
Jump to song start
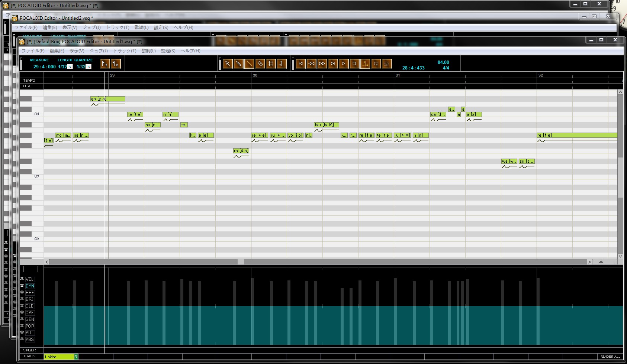coord(300,64)
